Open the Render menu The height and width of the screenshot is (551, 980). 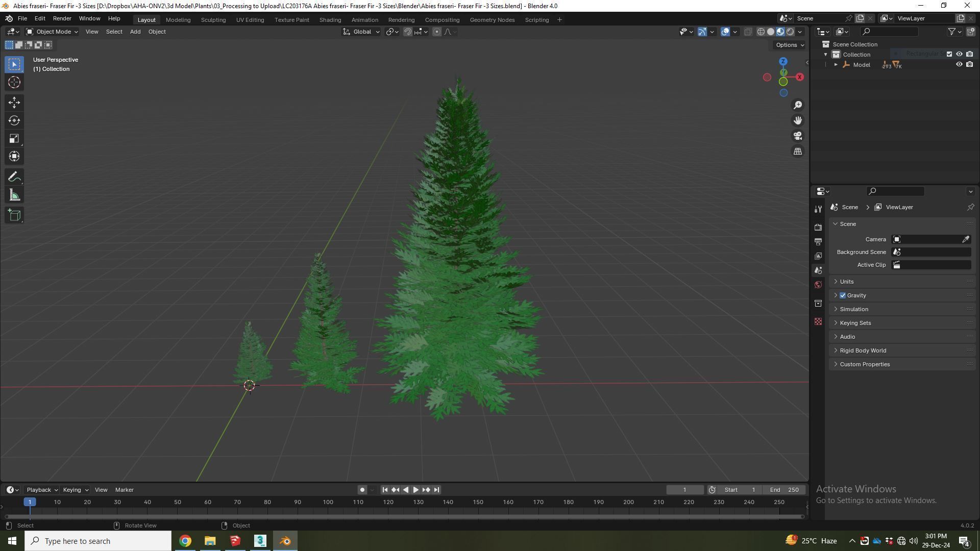point(62,18)
